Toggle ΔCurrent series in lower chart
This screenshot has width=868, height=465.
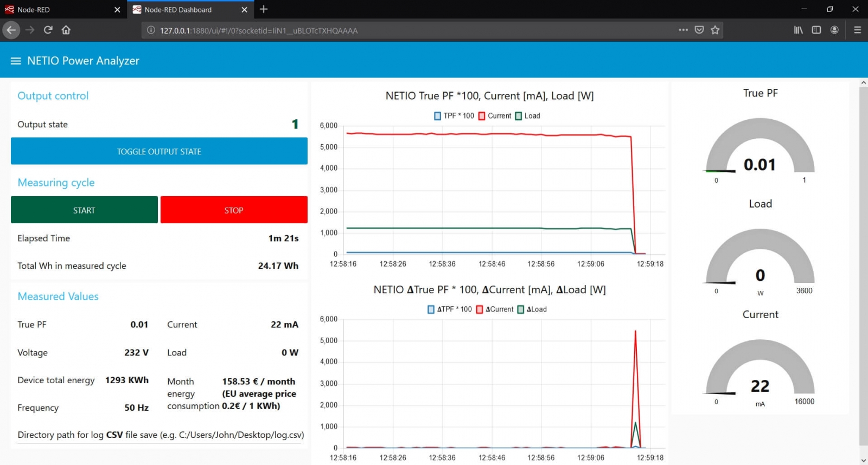coord(495,309)
